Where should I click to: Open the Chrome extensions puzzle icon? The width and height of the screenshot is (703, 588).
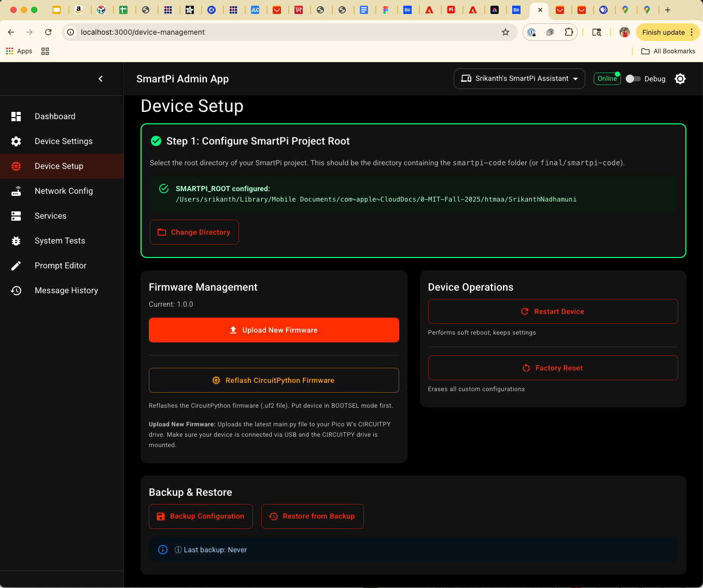[x=569, y=32]
